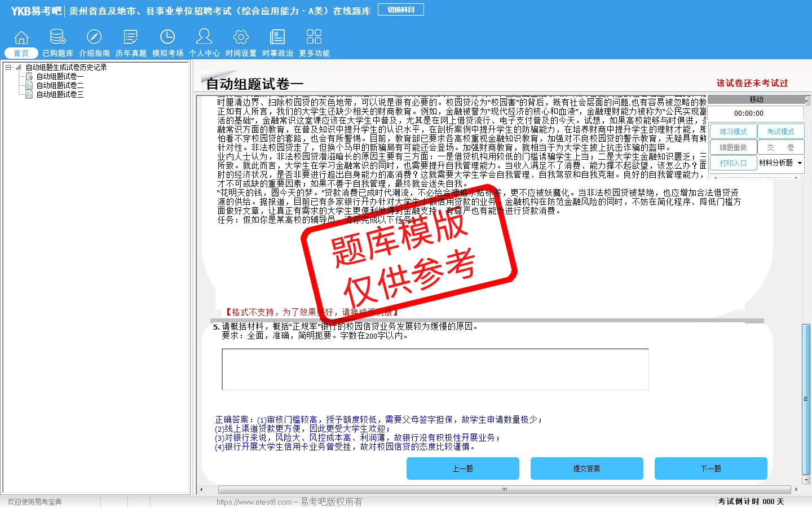
Task: Switch to 考试模式 exam mode
Action: pos(780,132)
